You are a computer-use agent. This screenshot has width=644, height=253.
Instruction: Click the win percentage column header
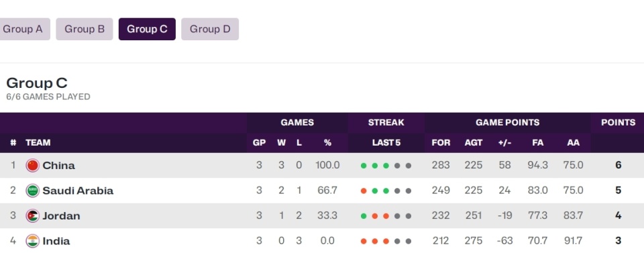click(x=327, y=142)
